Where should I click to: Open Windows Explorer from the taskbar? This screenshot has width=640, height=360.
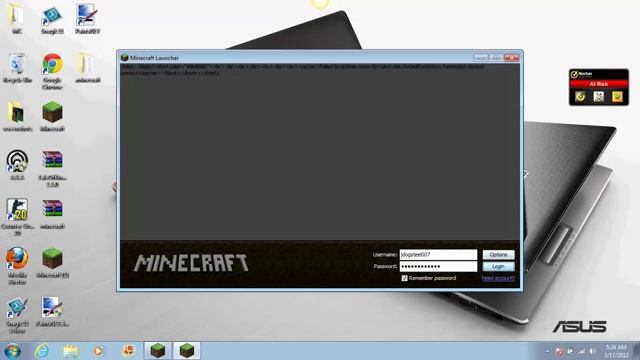pyautogui.click(x=71, y=351)
